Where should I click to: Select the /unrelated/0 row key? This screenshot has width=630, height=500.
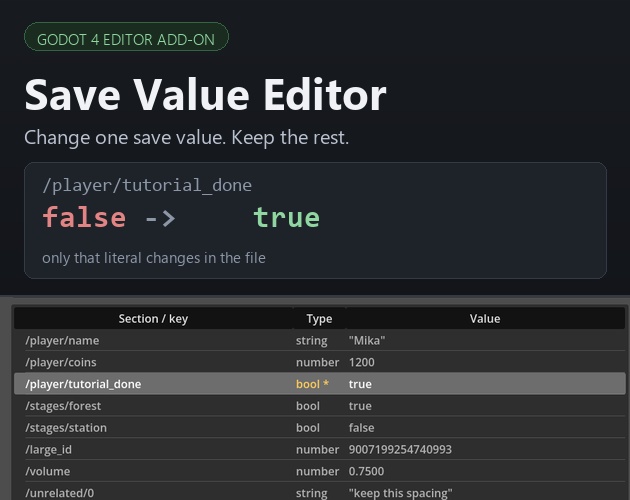click(59, 493)
